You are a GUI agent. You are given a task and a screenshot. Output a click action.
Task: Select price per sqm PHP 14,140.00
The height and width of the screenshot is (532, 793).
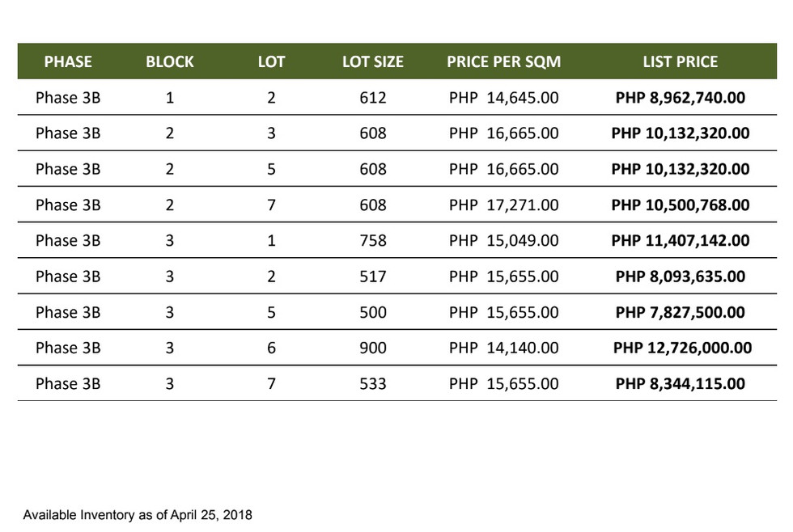click(x=503, y=348)
